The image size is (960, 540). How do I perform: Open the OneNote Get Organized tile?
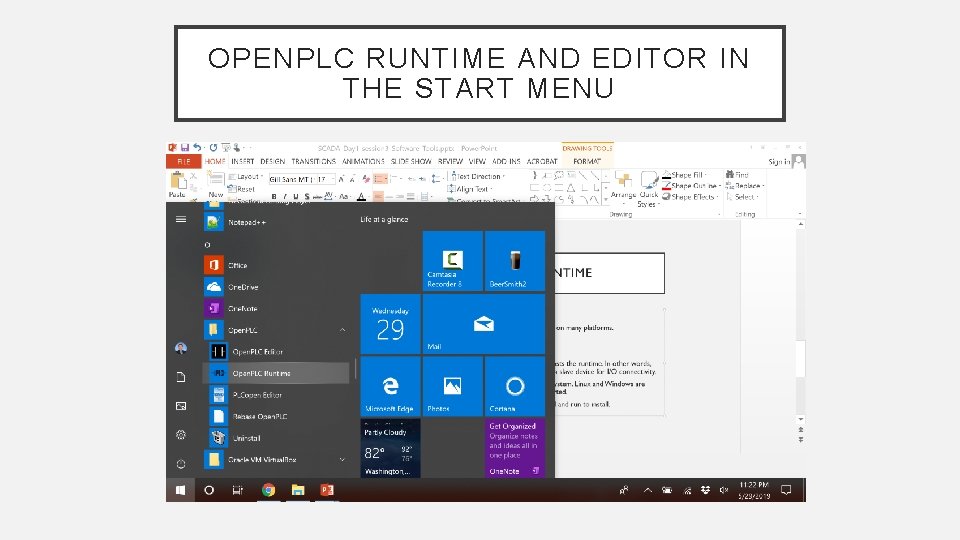point(515,448)
